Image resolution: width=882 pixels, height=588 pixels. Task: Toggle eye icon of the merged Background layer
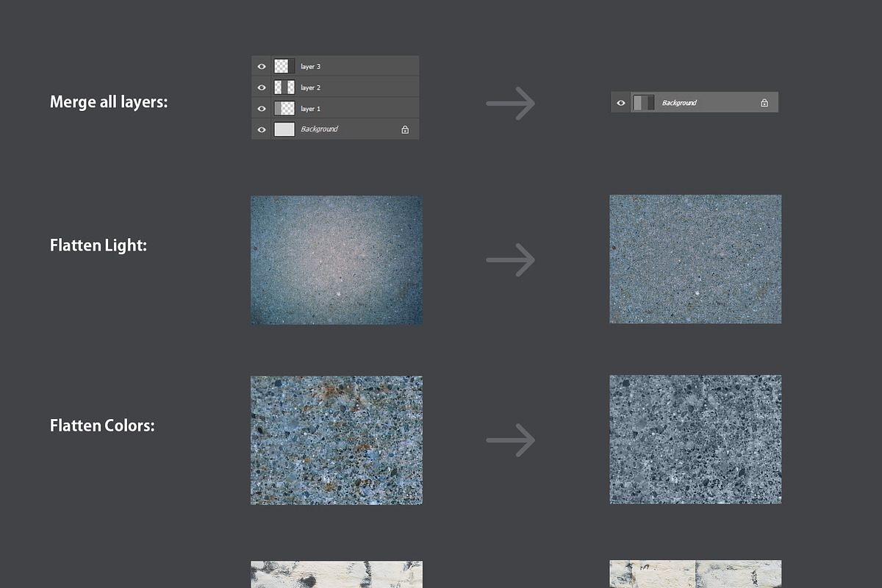click(621, 103)
